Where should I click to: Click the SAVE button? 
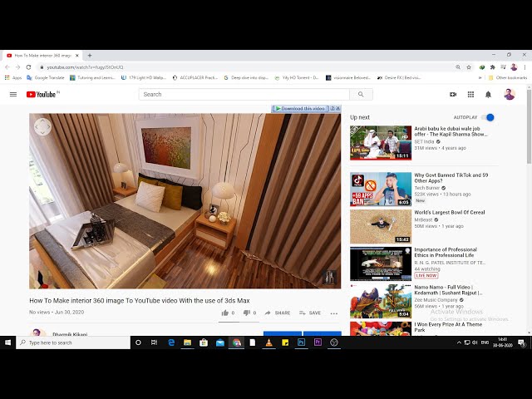(x=310, y=313)
